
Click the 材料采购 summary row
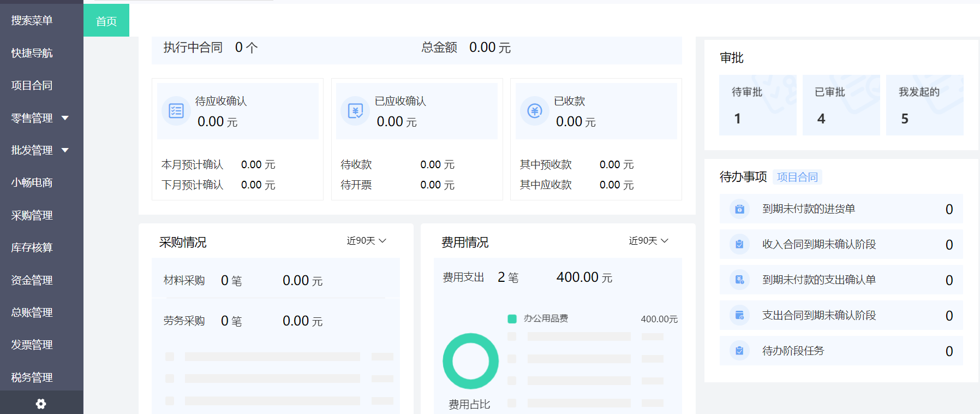[x=276, y=280]
